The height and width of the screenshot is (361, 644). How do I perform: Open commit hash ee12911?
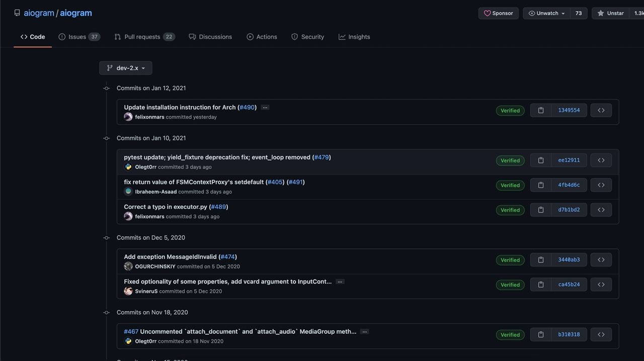pyautogui.click(x=569, y=160)
